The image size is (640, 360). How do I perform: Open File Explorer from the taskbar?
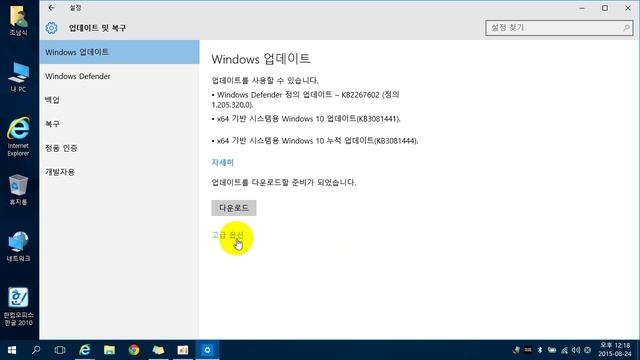(x=109, y=350)
